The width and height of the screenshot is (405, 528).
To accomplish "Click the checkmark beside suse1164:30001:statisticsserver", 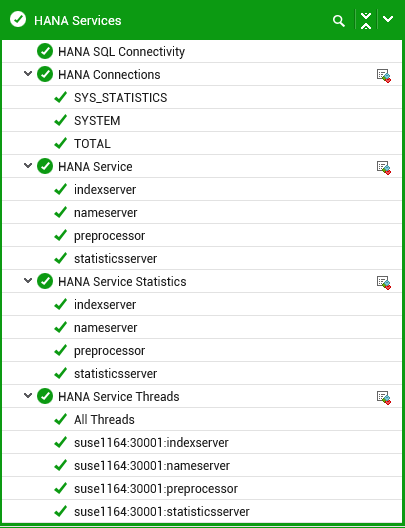I will (x=61, y=511).
